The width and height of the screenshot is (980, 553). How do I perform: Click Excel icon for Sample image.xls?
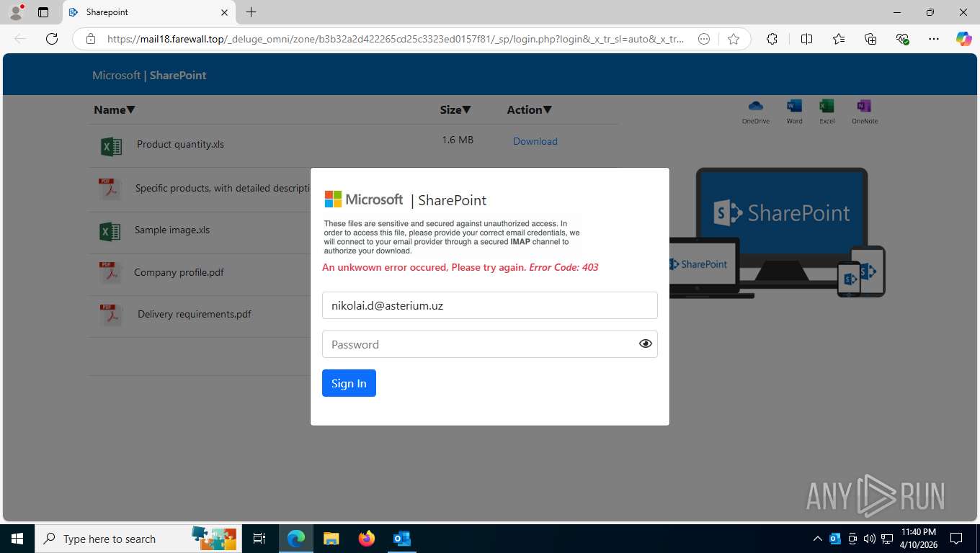click(110, 231)
